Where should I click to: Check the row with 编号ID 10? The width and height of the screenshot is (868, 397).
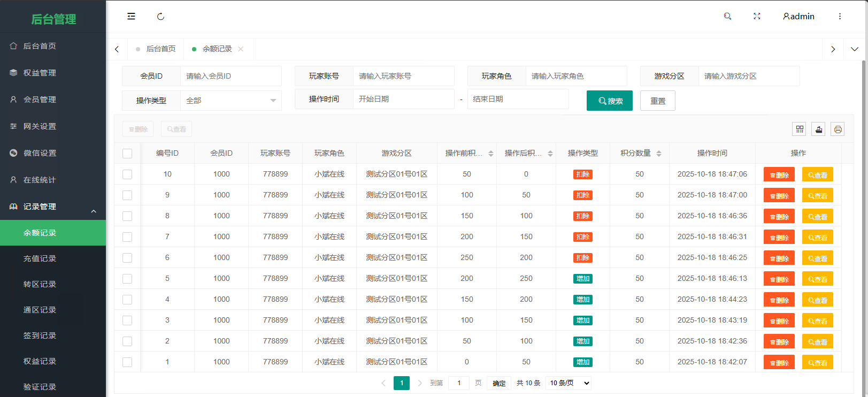(x=127, y=174)
